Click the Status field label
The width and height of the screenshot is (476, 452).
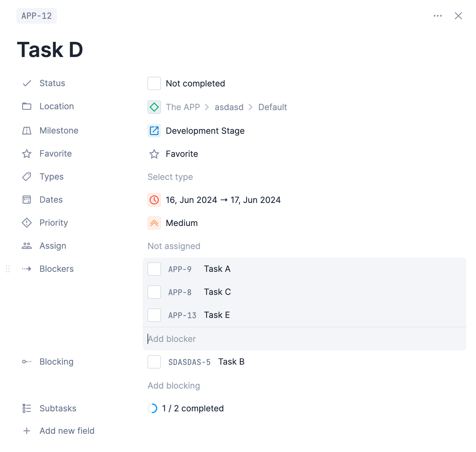[52, 83]
